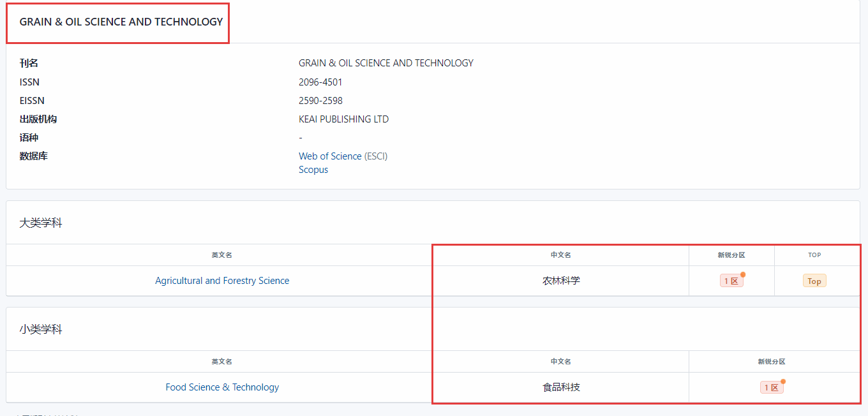Click the 英文名 header in the 小类学科 table
Viewport: 868px width, 416px height.
pyautogui.click(x=222, y=362)
